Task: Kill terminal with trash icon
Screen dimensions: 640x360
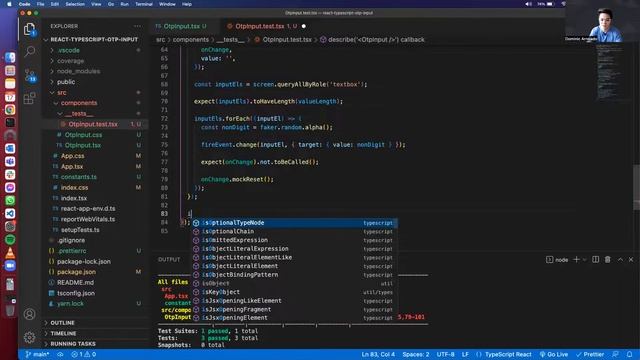Action: (x=608, y=260)
